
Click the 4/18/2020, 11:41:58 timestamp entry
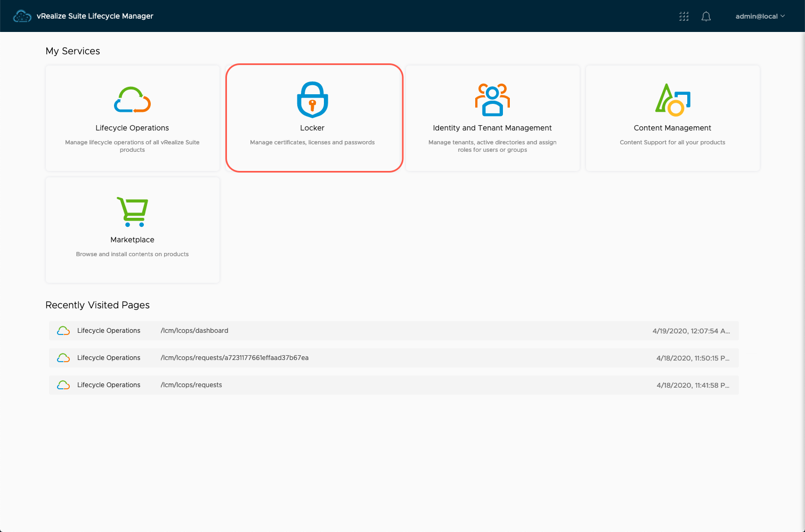(693, 385)
